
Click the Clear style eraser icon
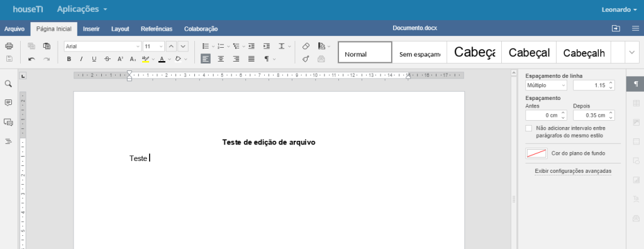click(x=306, y=46)
